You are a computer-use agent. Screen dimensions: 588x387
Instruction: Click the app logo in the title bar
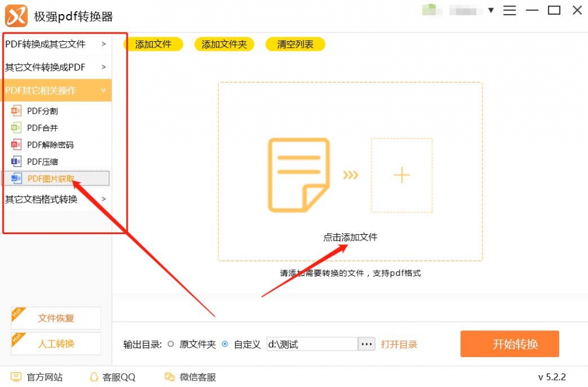tap(16, 16)
